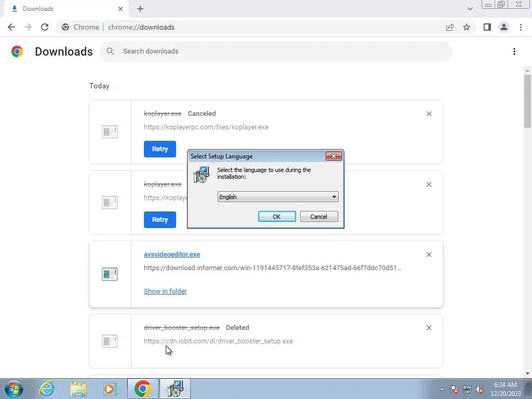Bookmark this tab with star
Image resolution: width=532 pixels, height=399 pixels.
[467, 27]
